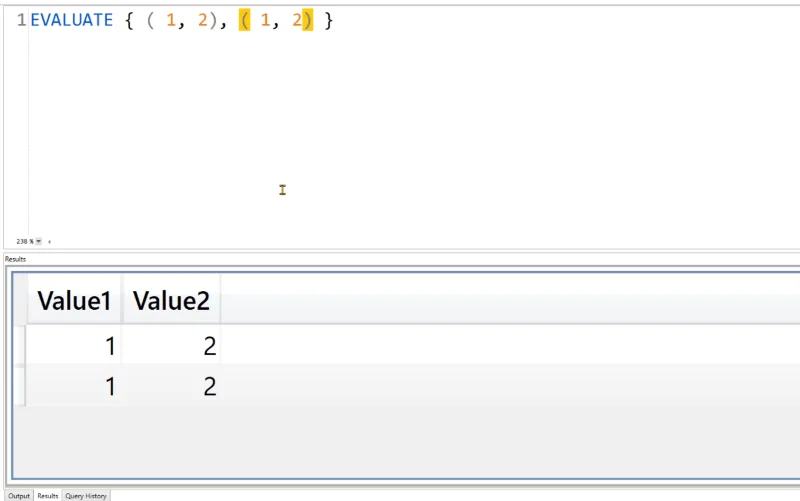800x501 pixels.
Task: Click line number 1 in editor gutter
Action: [21, 20]
